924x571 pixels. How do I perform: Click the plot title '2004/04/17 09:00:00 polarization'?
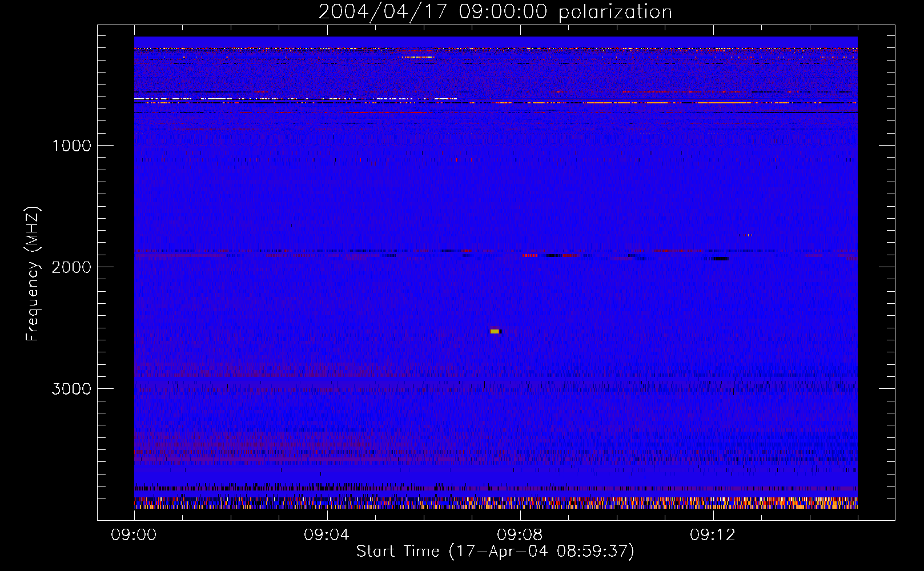click(x=495, y=12)
